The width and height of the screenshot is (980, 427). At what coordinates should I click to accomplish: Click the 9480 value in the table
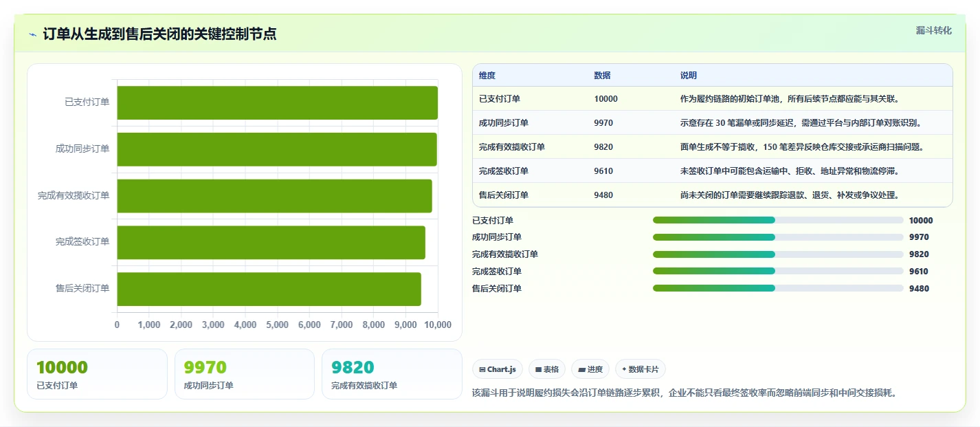pyautogui.click(x=604, y=195)
